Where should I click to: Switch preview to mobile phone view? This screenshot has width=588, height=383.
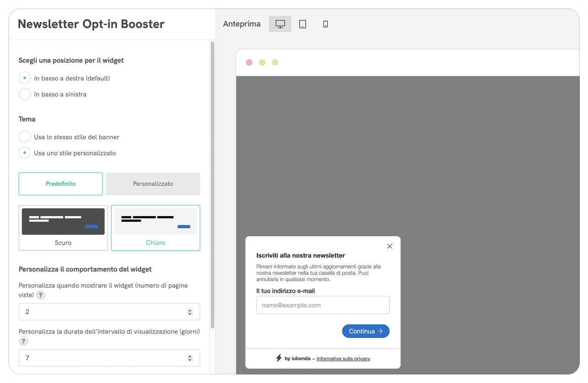coord(325,24)
